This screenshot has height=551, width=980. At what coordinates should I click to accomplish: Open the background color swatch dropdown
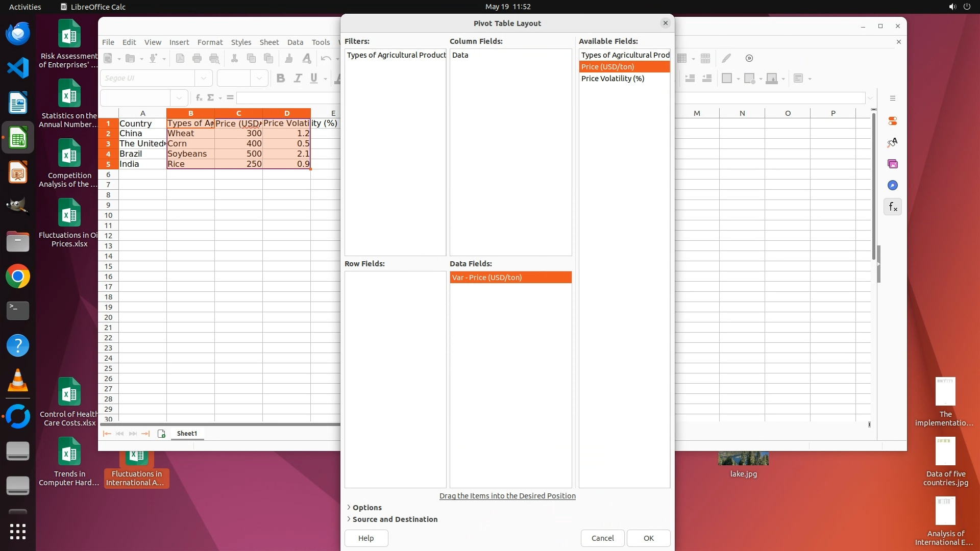[783, 79]
